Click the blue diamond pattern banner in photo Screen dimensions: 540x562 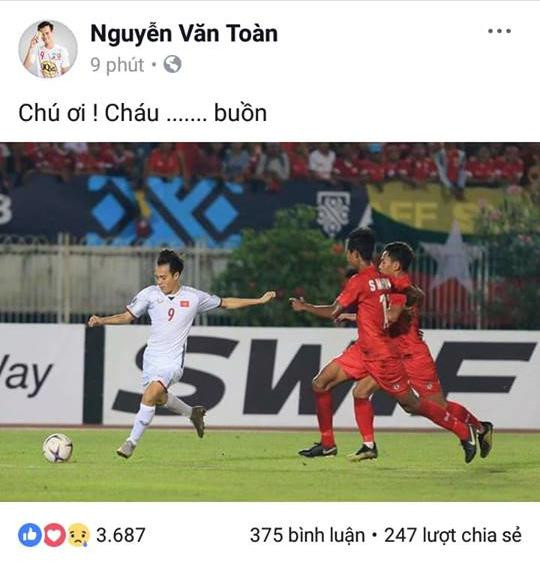click(165, 211)
